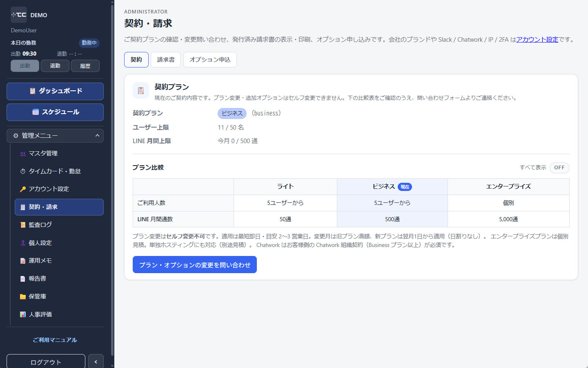This screenshot has width=588, height=368.
Task: Open 監査ログ in the sidebar menu
Action: point(59,225)
